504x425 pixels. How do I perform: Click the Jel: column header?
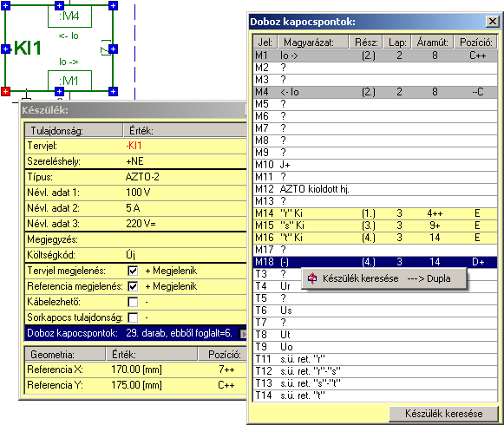[265, 42]
